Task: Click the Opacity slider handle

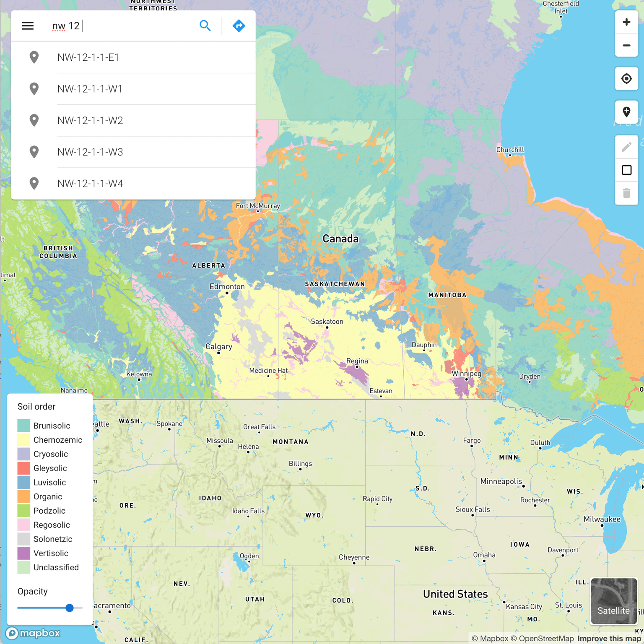Action: click(70, 608)
